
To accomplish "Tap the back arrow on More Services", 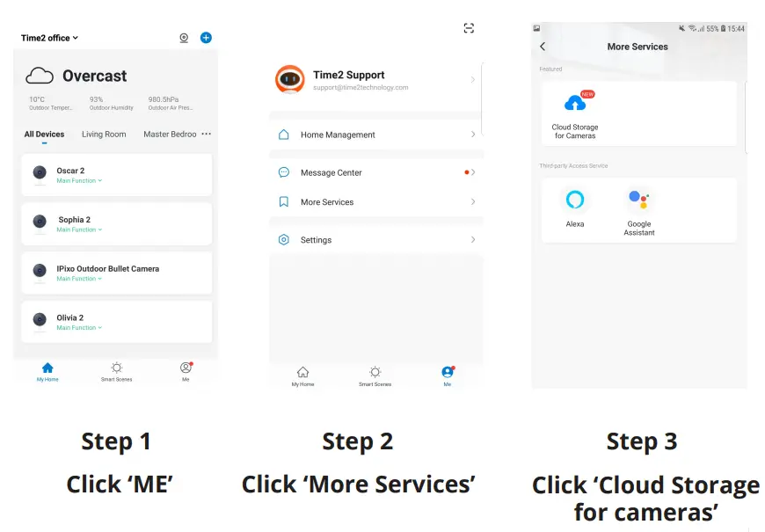I will coord(543,47).
